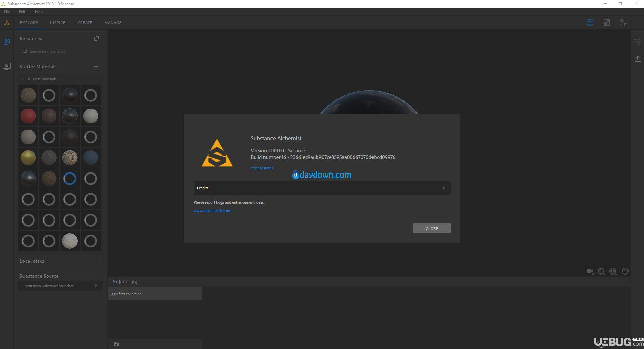Add a Local disks folder with plus
The image size is (644, 349).
pyautogui.click(x=96, y=261)
